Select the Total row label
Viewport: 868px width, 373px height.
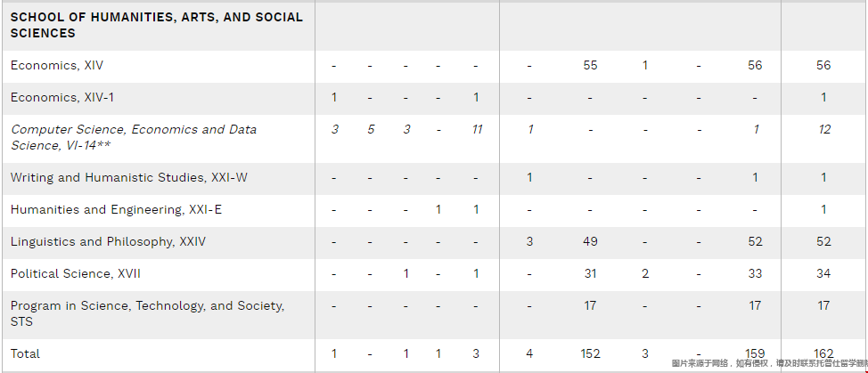click(25, 353)
